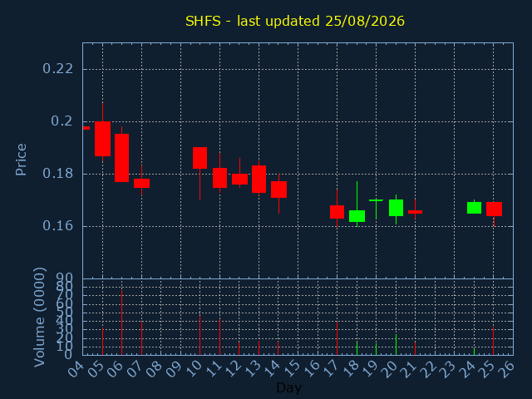
Task: Click the day 06 x-axis label
Action: pos(115,369)
